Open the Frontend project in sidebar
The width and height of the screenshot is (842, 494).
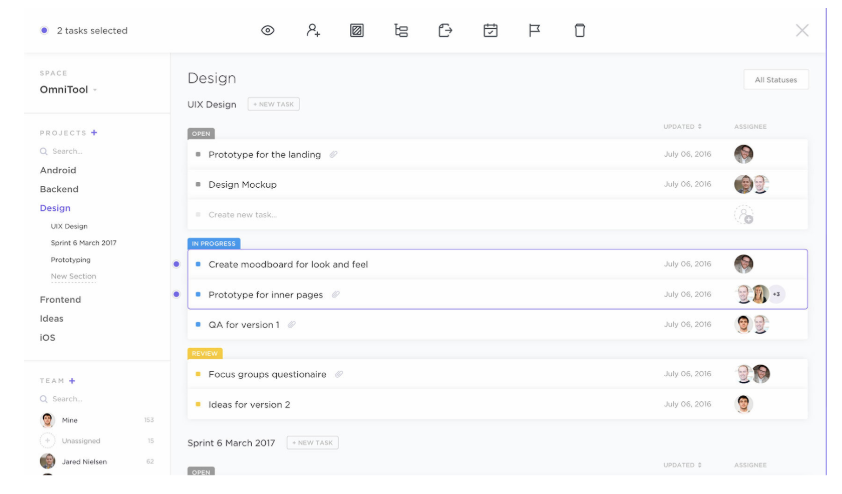pos(60,300)
